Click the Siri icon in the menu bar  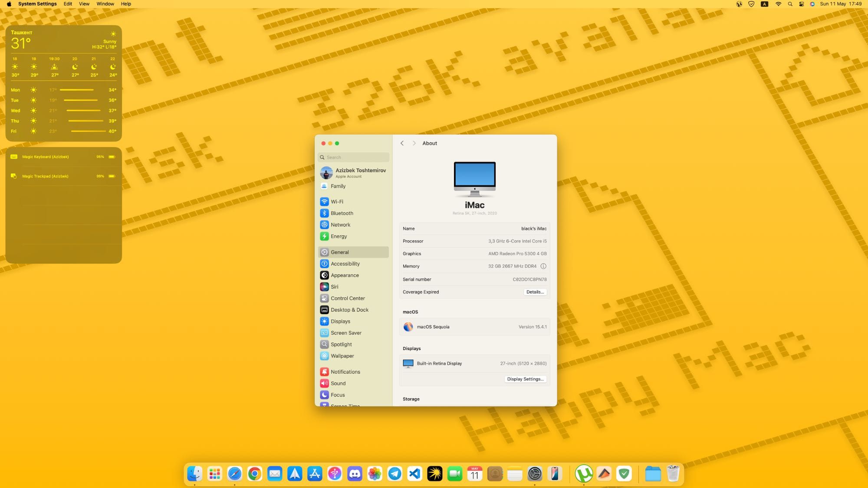[812, 4]
